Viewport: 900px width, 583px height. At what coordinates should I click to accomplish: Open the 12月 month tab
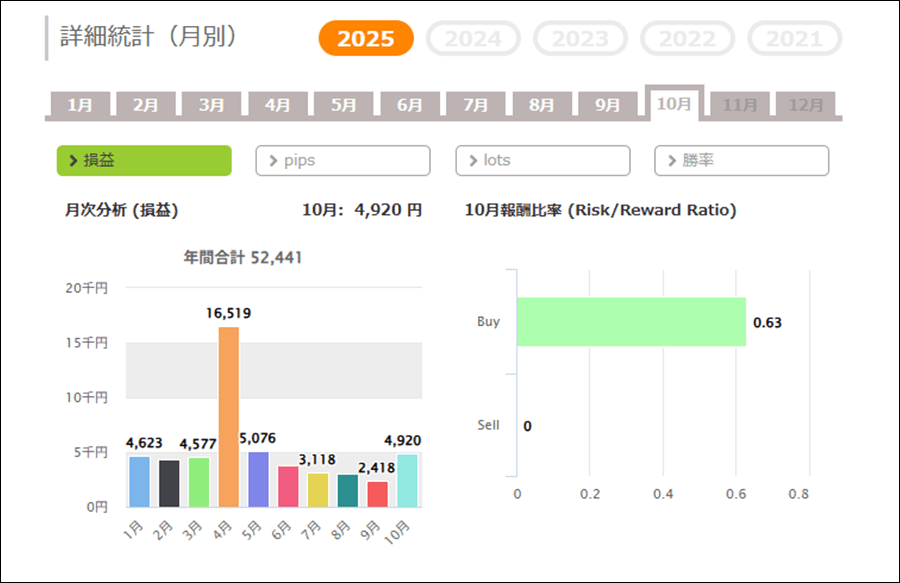pos(805,105)
